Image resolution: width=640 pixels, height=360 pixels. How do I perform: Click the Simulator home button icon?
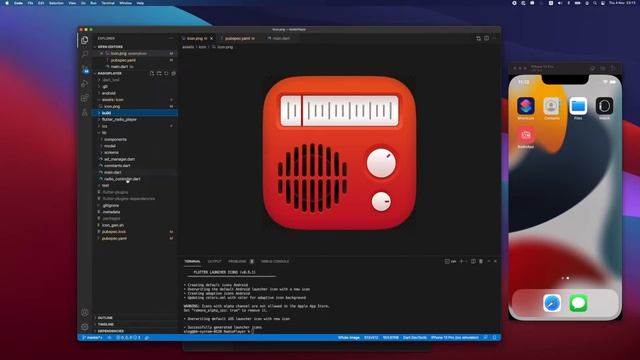point(593,68)
